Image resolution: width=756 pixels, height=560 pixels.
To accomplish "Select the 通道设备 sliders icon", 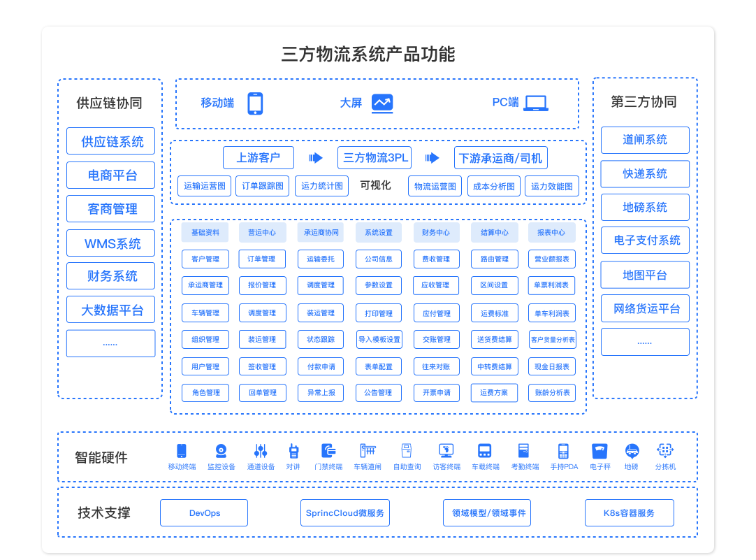I will click(261, 450).
